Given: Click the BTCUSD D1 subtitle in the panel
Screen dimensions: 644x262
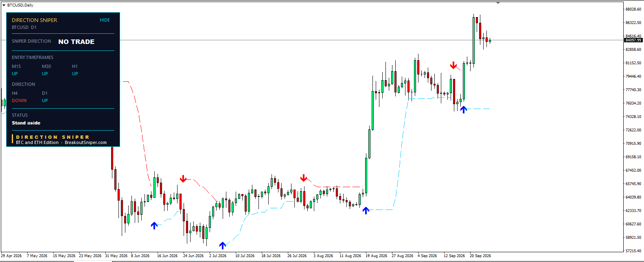Looking at the screenshot, I should pos(24,27).
